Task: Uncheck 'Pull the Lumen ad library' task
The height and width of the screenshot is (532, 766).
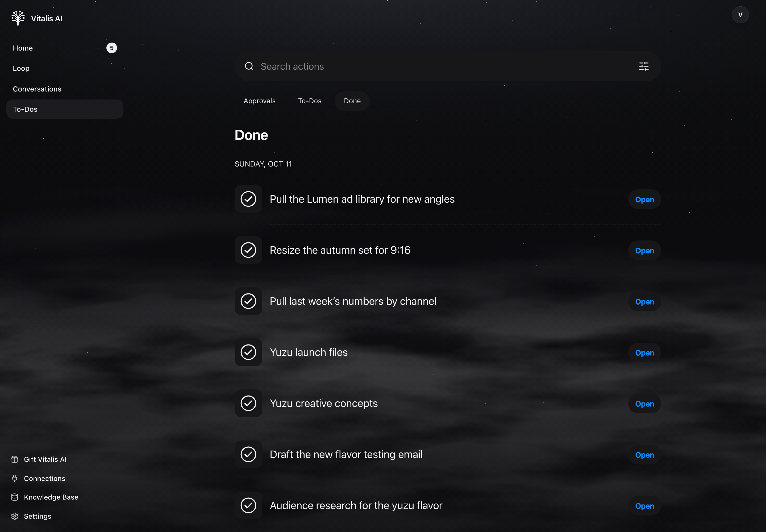Action: point(248,199)
